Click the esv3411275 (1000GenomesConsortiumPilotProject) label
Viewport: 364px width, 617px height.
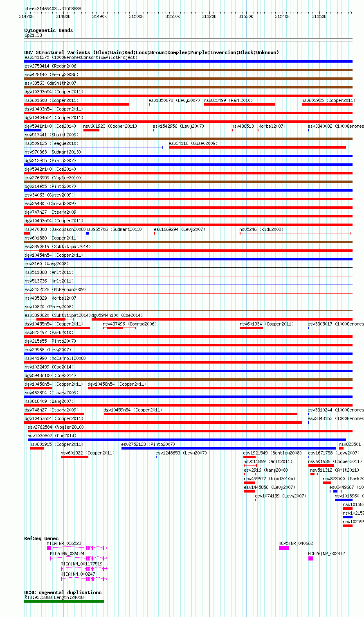(x=81, y=57)
